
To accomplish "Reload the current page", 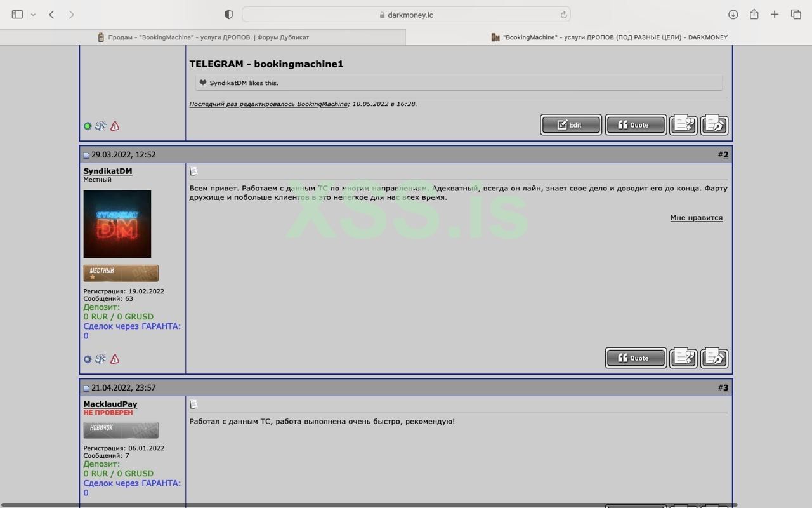I will tap(563, 15).
